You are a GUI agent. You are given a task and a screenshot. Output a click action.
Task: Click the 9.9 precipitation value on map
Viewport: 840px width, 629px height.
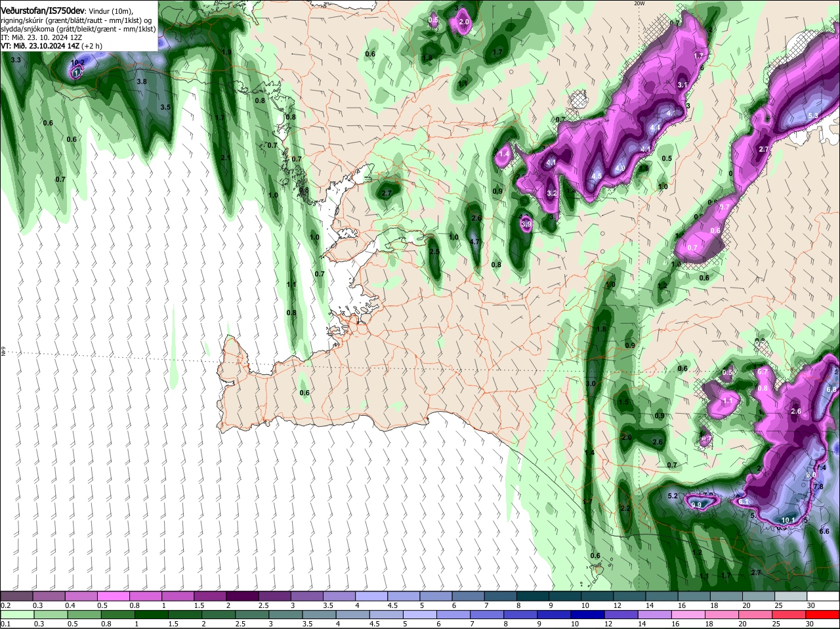click(x=696, y=505)
